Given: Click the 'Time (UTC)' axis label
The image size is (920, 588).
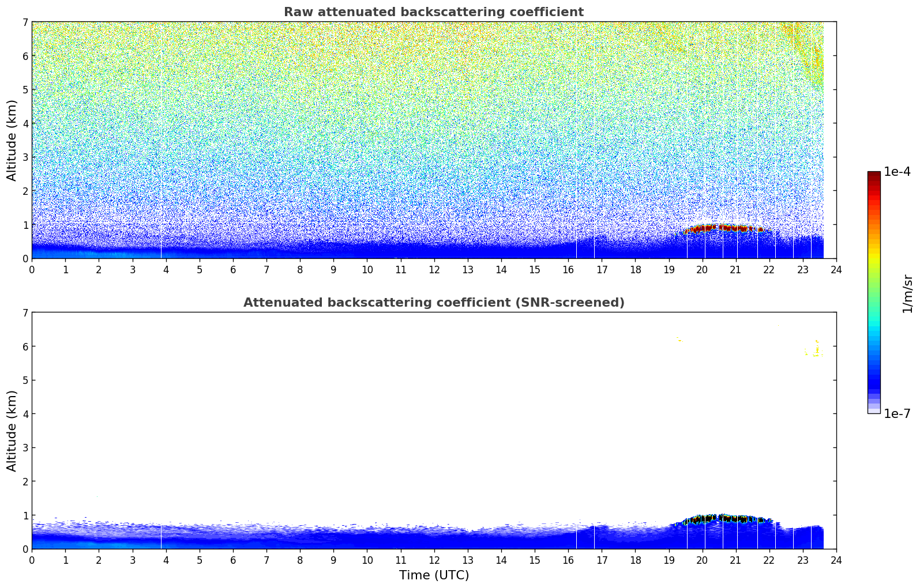Looking at the screenshot, I should coord(434,575).
